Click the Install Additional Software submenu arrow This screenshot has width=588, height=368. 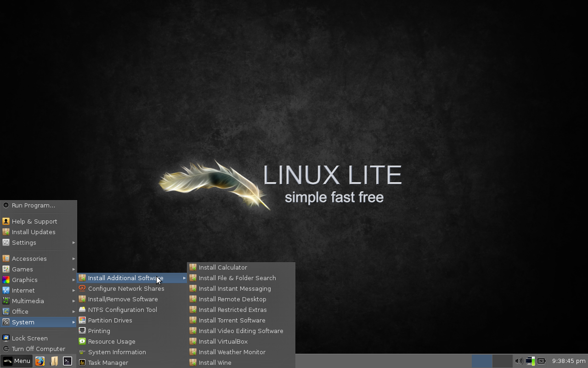click(x=184, y=278)
